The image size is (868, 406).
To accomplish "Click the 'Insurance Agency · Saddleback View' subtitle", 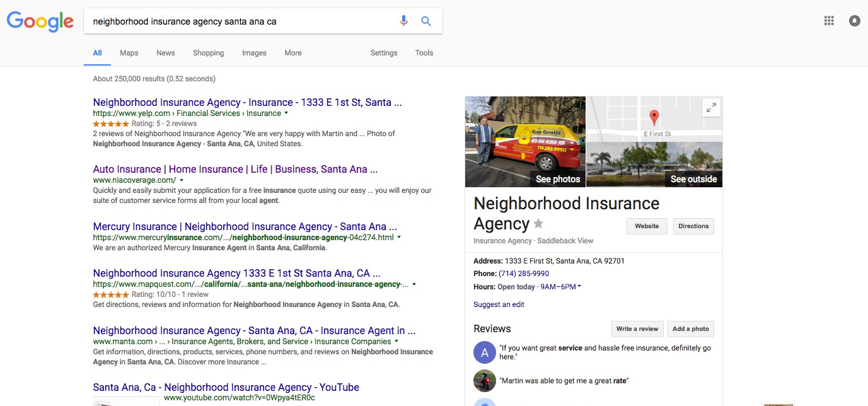I will coord(533,241).
